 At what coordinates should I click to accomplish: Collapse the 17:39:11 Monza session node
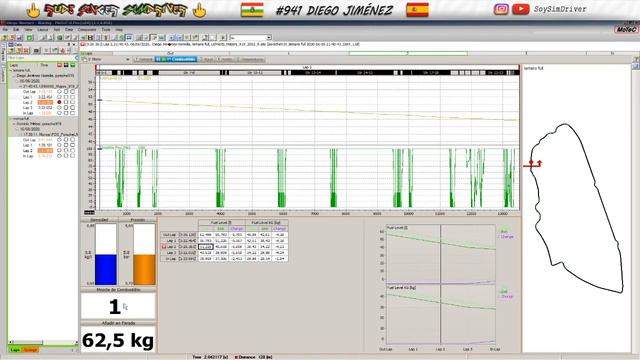(x=21, y=134)
